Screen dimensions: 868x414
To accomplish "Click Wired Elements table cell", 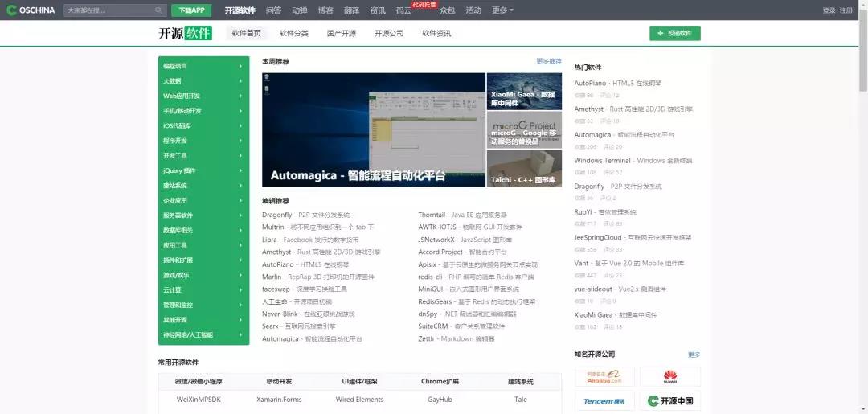I will pos(359,400).
